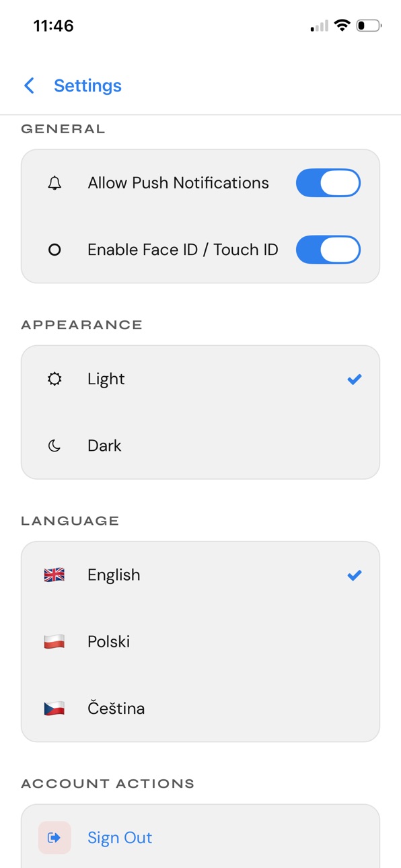This screenshot has height=868, width=401.
Task: Tap the Sign Out door icon
Action: [54, 838]
